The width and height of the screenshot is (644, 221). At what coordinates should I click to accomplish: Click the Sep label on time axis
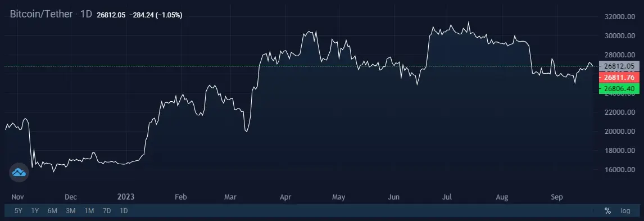(x=556, y=197)
